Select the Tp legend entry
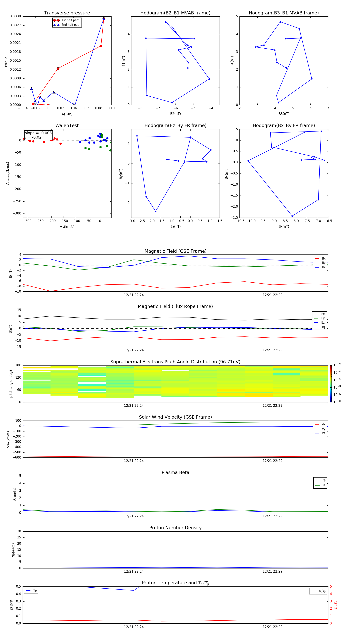351x644 pixels. (31, 591)
